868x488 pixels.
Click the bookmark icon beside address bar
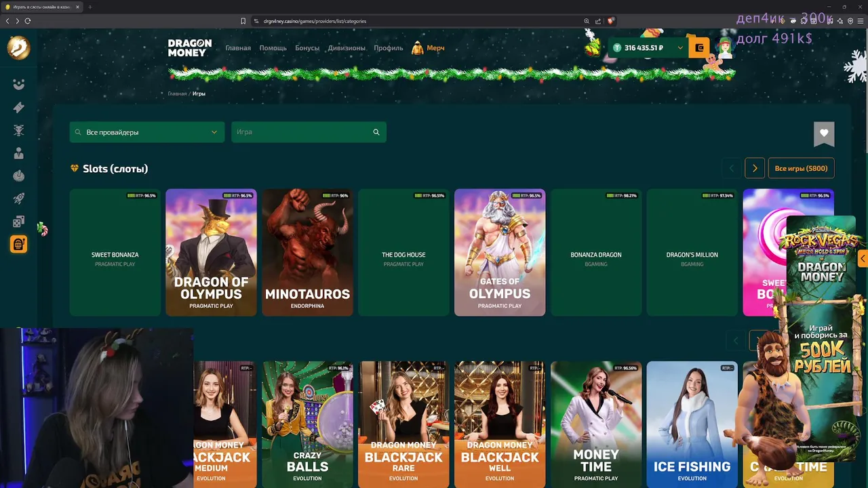tap(243, 21)
